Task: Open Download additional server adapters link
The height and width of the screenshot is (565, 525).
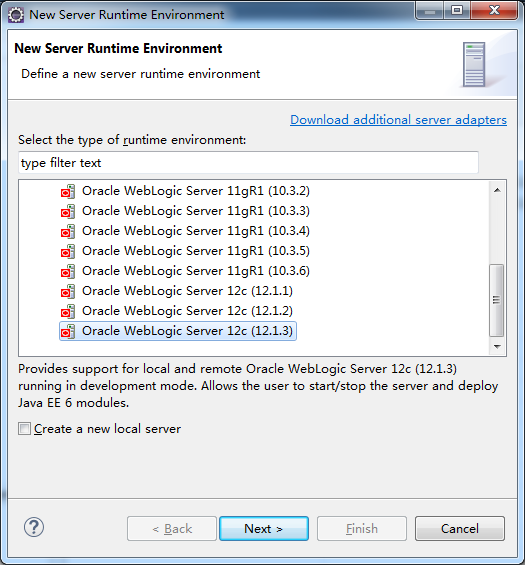Action: tap(399, 120)
